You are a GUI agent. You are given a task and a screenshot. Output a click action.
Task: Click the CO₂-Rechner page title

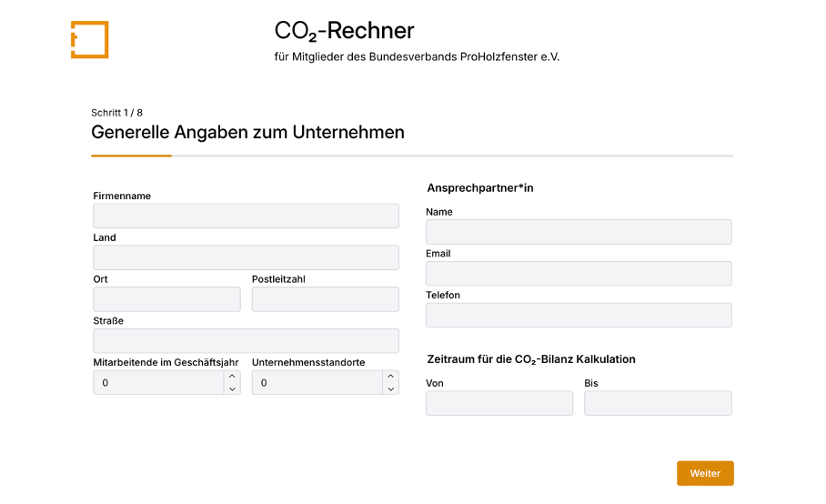tap(344, 31)
